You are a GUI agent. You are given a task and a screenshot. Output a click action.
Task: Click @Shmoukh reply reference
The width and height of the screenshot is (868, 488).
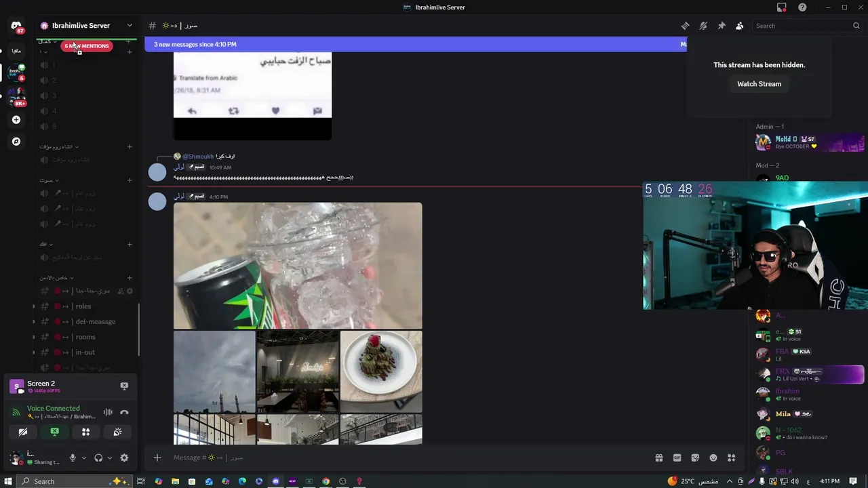(198, 157)
